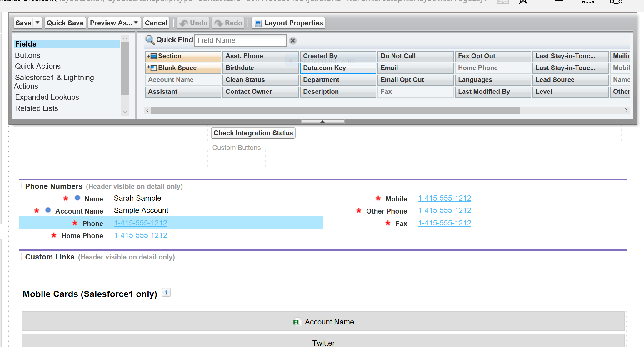
Task: Click the Quick Save button
Action: tap(65, 23)
